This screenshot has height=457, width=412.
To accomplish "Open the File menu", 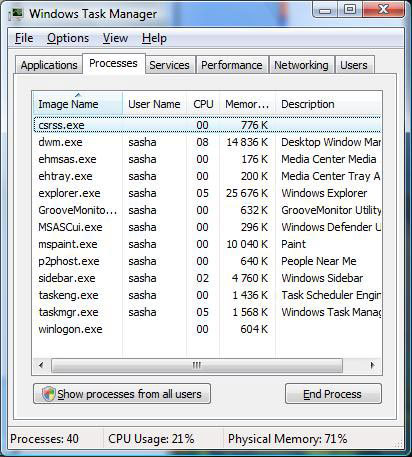I will (24, 38).
